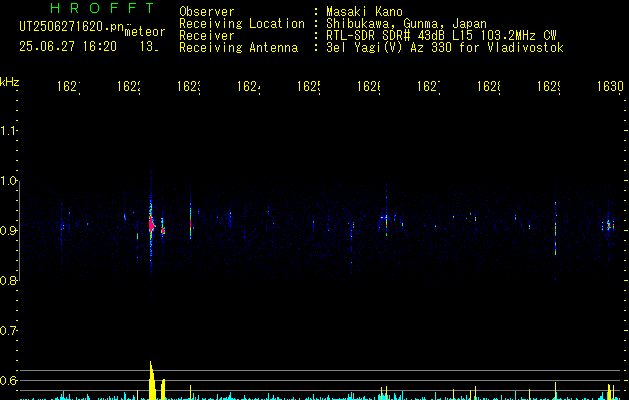Click the word "meteor" under the file name
This screenshot has width=629, height=400.
pos(145,32)
